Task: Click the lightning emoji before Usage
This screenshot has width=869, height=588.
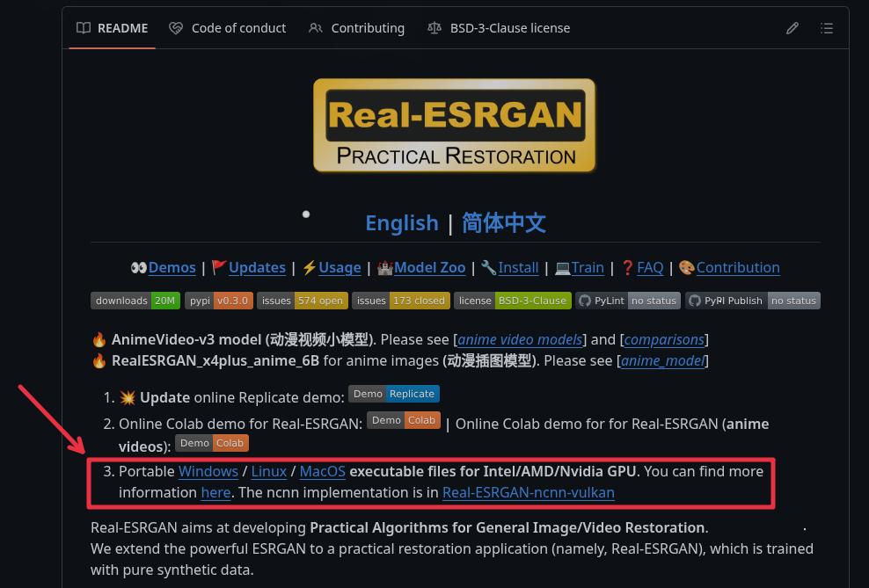Action: 310,268
